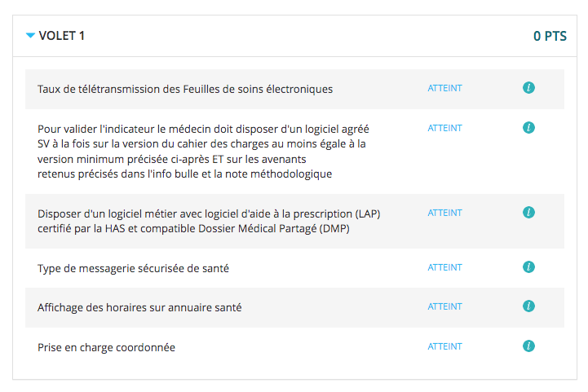The image size is (588, 392).
Task: Select the Taux de télétransmission indicator text
Action: point(185,89)
